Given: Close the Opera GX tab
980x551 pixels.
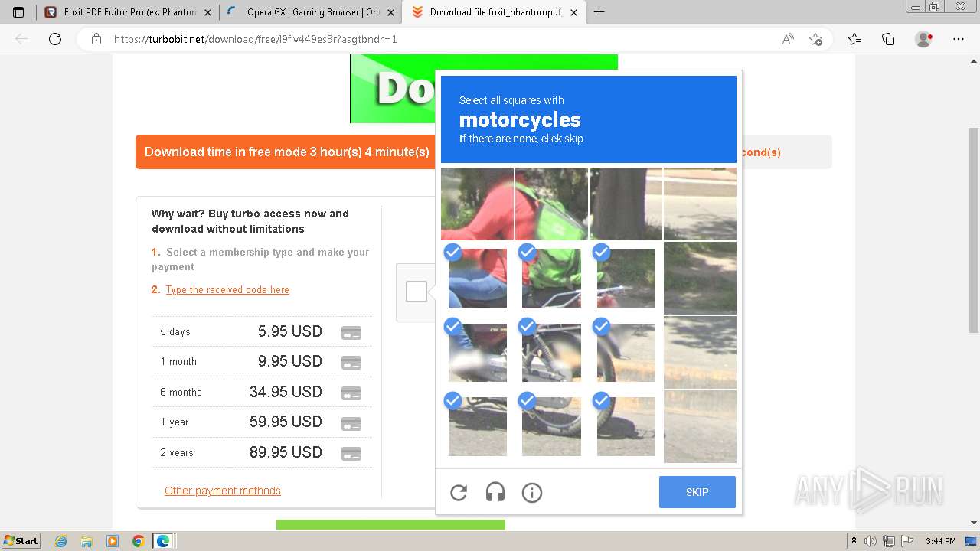Looking at the screenshot, I should click(x=391, y=12).
